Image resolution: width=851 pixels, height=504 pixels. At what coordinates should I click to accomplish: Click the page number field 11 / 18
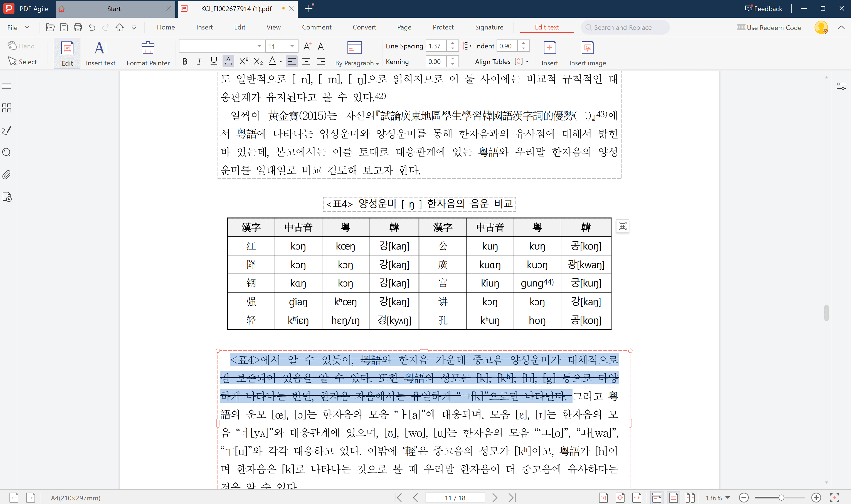pyautogui.click(x=455, y=498)
